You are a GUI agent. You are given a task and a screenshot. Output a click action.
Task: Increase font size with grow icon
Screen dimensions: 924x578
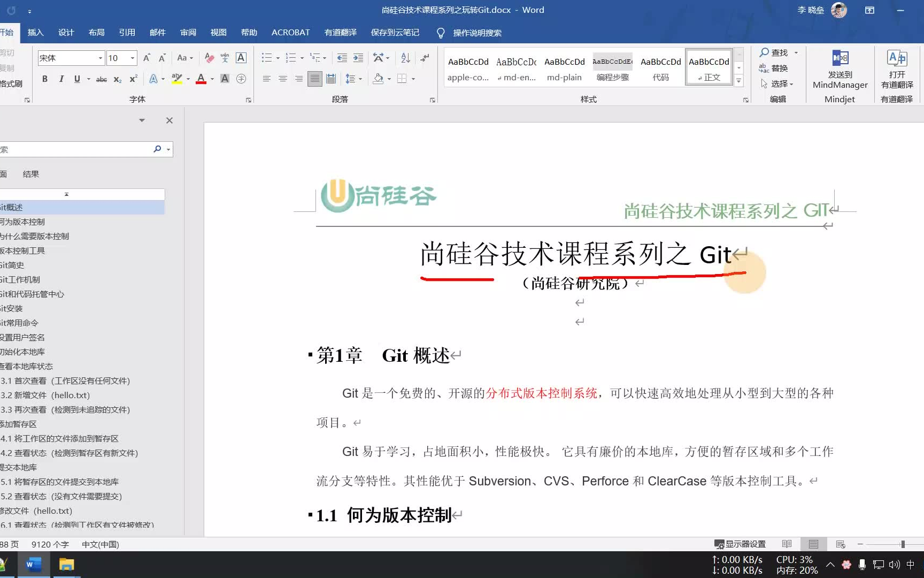tap(147, 58)
